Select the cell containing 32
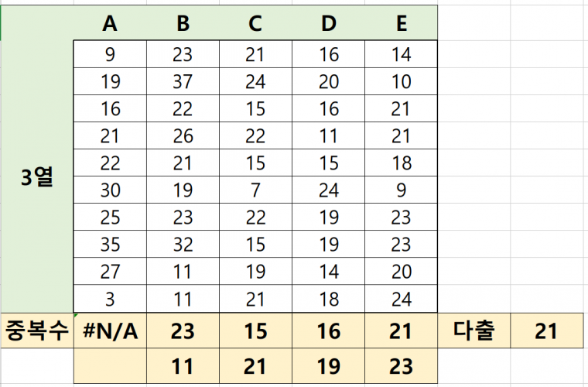Image resolution: width=588 pixels, height=387 pixels. [183, 245]
